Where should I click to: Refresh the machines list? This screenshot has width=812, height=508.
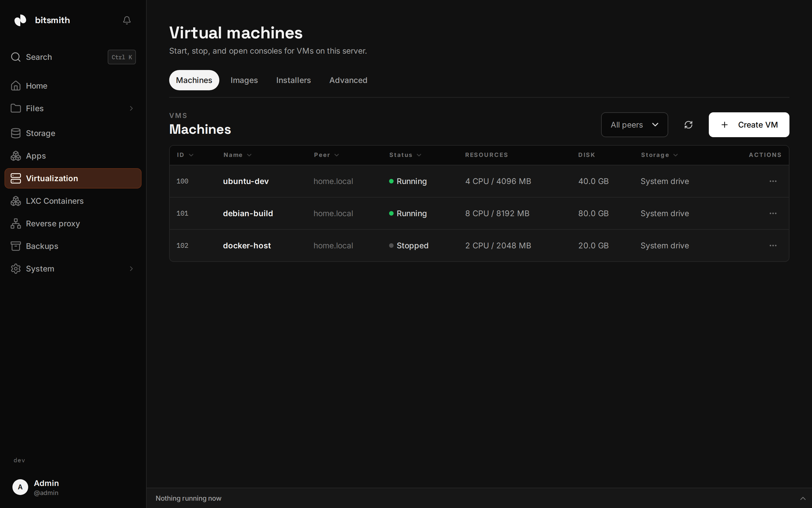[x=688, y=125]
